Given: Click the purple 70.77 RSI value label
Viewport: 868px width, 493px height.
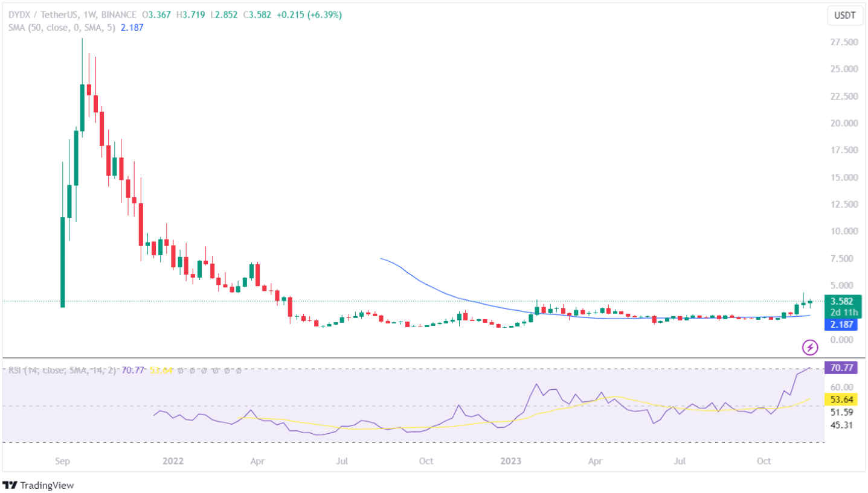Looking at the screenshot, I should (841, 366).
